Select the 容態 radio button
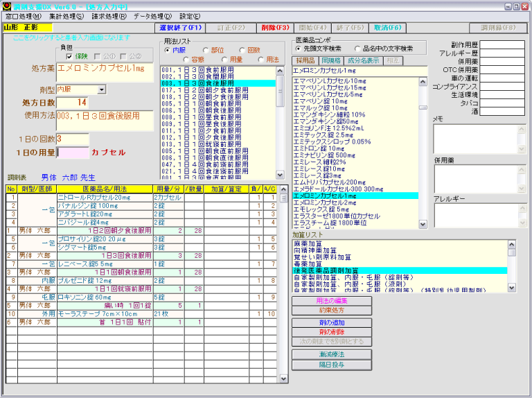This screenshot has width=532, height=398. pos(186,60)
